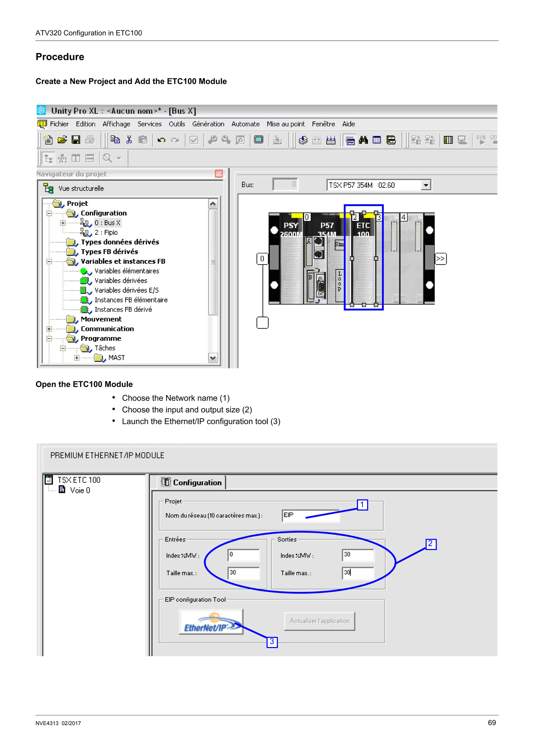Image resolution: width=534 pixels, height=756 pixels.
Task: Open the Génération menu
Action: [208, 124]
